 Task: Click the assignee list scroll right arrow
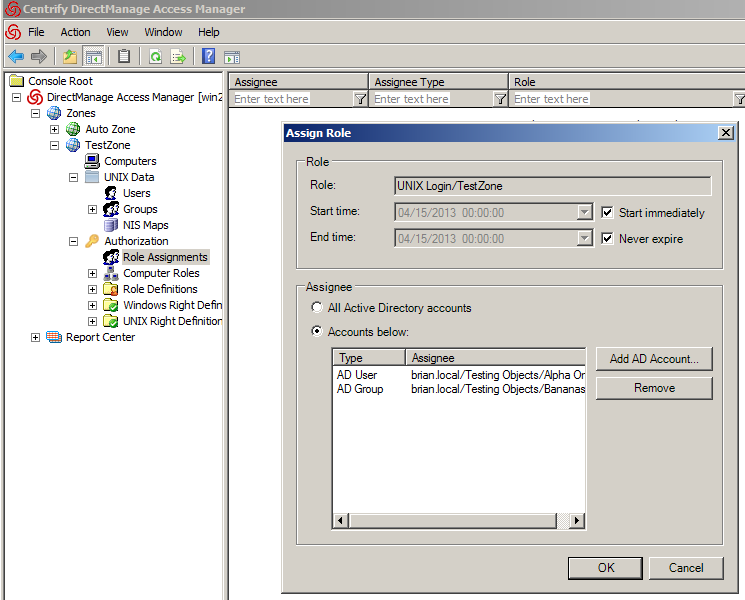pyautogui.click(x=577, y=521)
